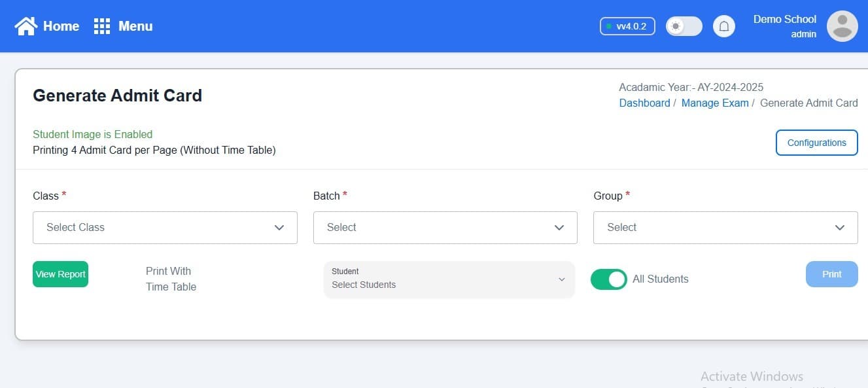
Task: Click chevron arrow in Group field
Action: [840, 228]
